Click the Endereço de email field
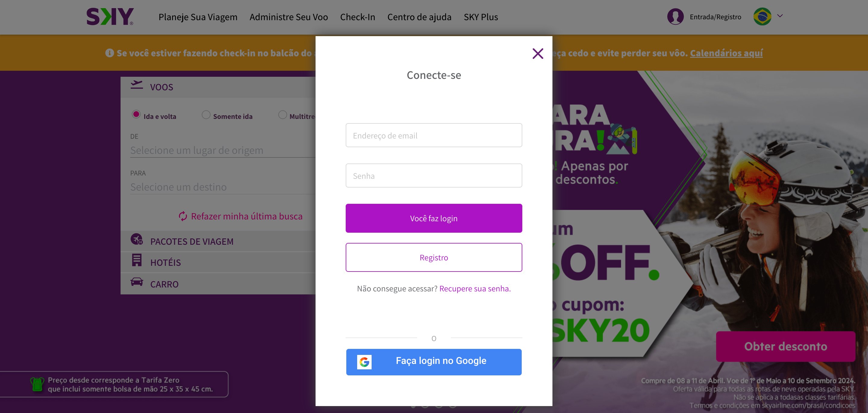Image resolution: width=868 pixels, height=413 pixels. (434, 135)
